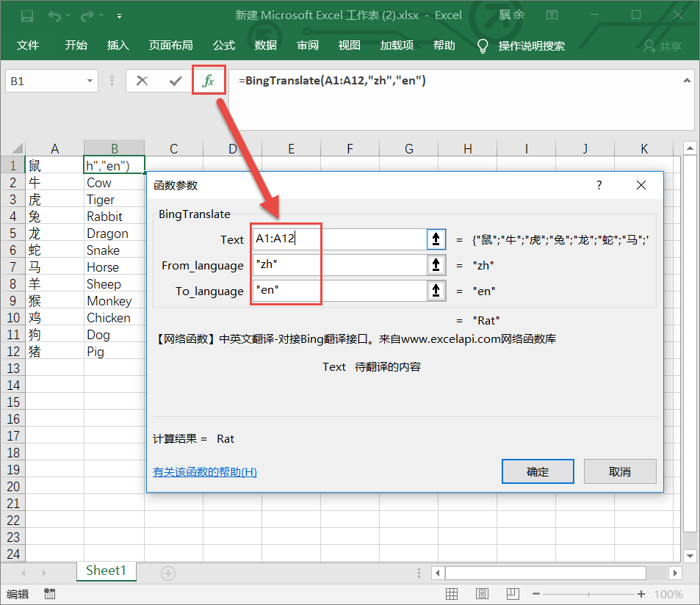Confirm the dialog with 确定 button
Image resolution: width=700 pixels, height=605 pixels.
click(x=538, y=471)
